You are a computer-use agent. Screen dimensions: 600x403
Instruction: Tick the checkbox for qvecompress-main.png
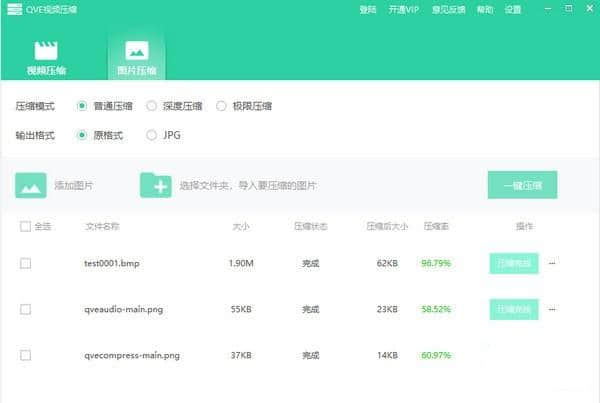point(25,355)
